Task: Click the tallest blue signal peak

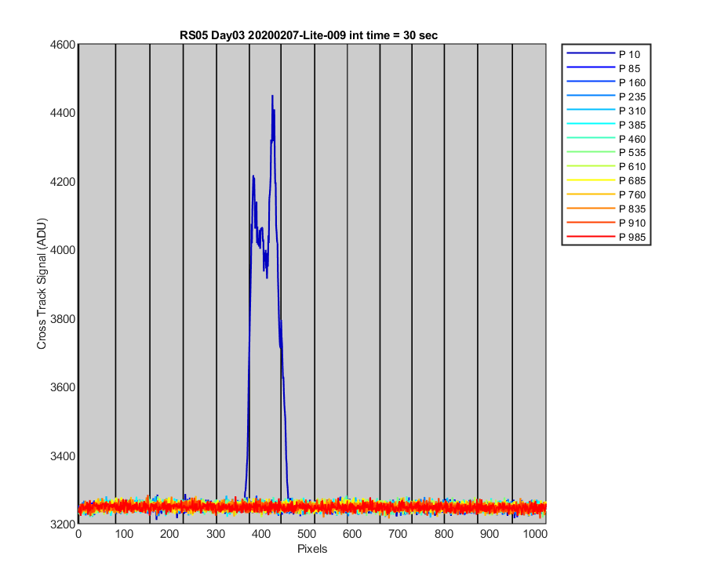Action: (x=272, y=96)
